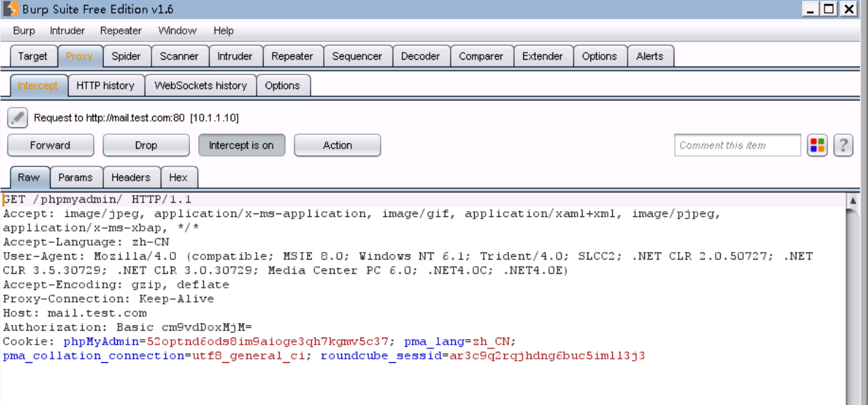Click the roundcube_sessid cookie name
This screenshot has width=868, height=405.
[x=381, y=356]
